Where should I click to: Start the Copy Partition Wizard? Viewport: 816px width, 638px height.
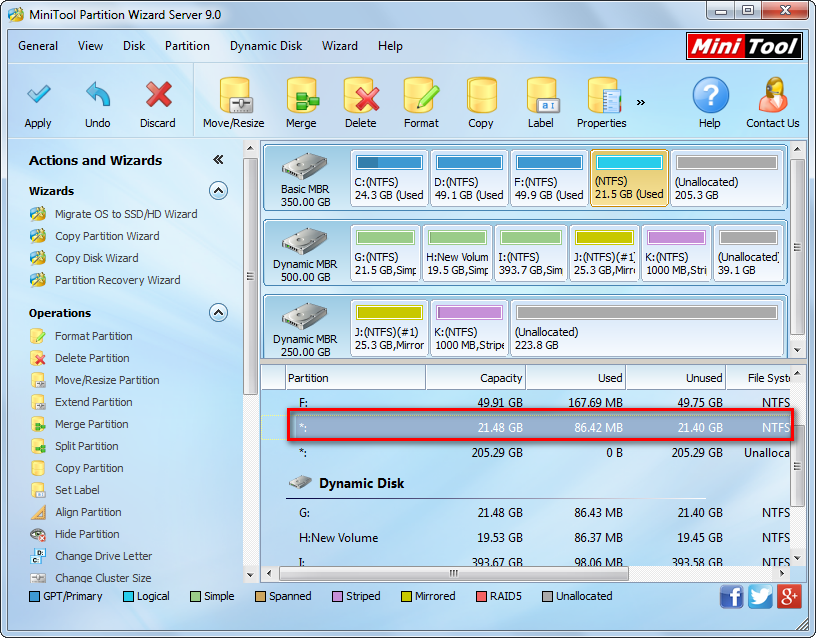107,236
